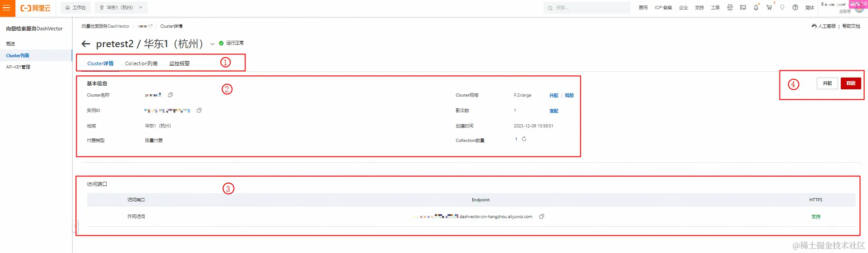Click the red 释放 button

(x=851, y=83)
